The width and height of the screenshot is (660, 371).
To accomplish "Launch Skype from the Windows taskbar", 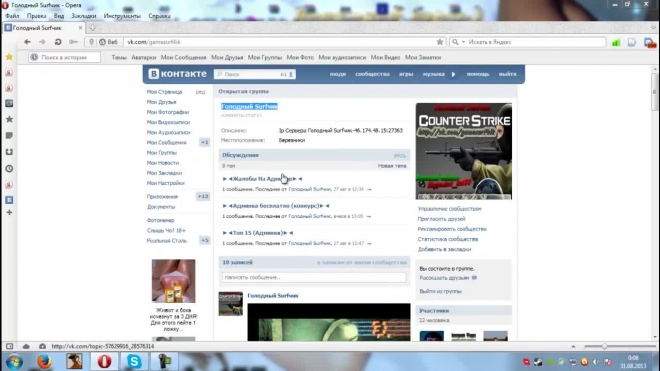I will [x=134, y=361].
